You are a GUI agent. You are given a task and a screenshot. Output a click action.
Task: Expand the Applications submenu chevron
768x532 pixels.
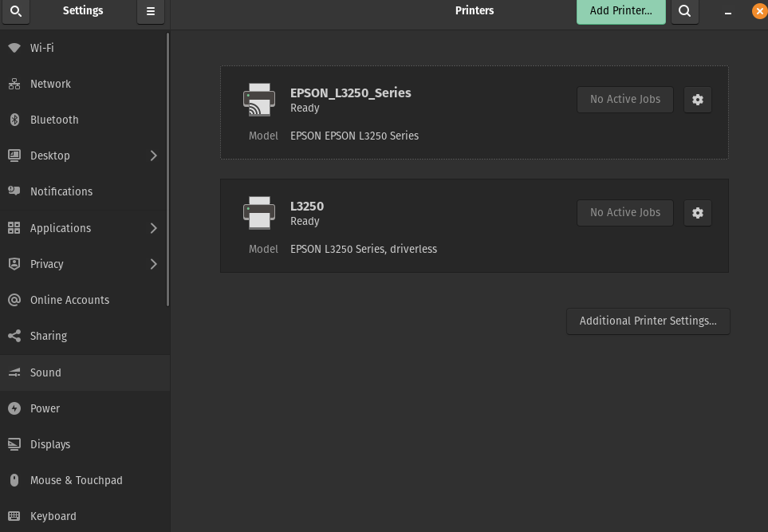click(153, 228)
